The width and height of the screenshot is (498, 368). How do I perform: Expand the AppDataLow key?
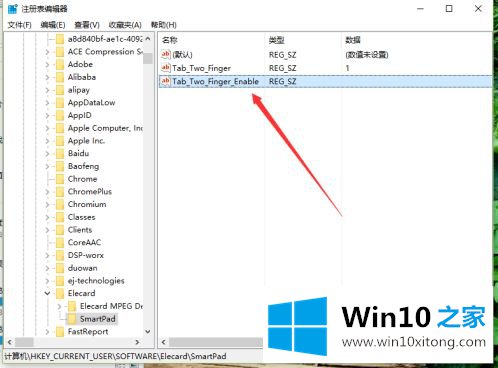[x=47, y=103]
